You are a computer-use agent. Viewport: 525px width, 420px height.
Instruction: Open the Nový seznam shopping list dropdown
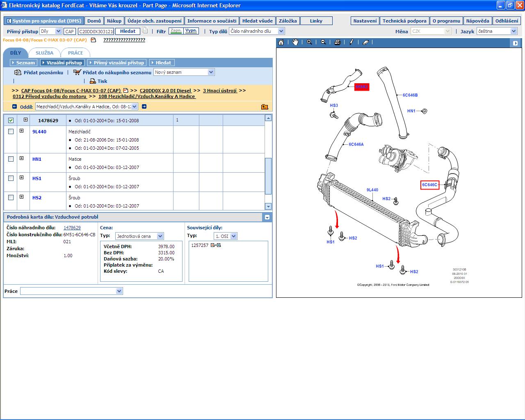211,72
